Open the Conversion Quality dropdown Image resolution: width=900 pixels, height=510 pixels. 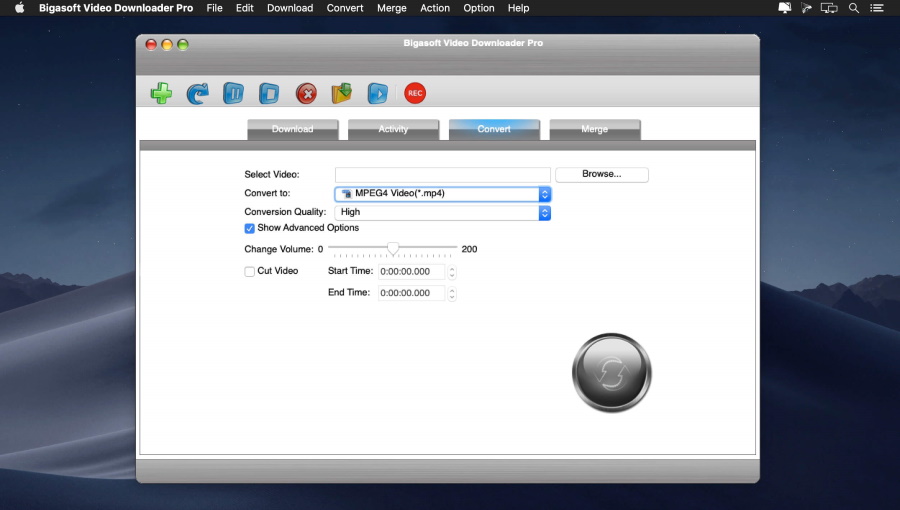pos(443,213)
